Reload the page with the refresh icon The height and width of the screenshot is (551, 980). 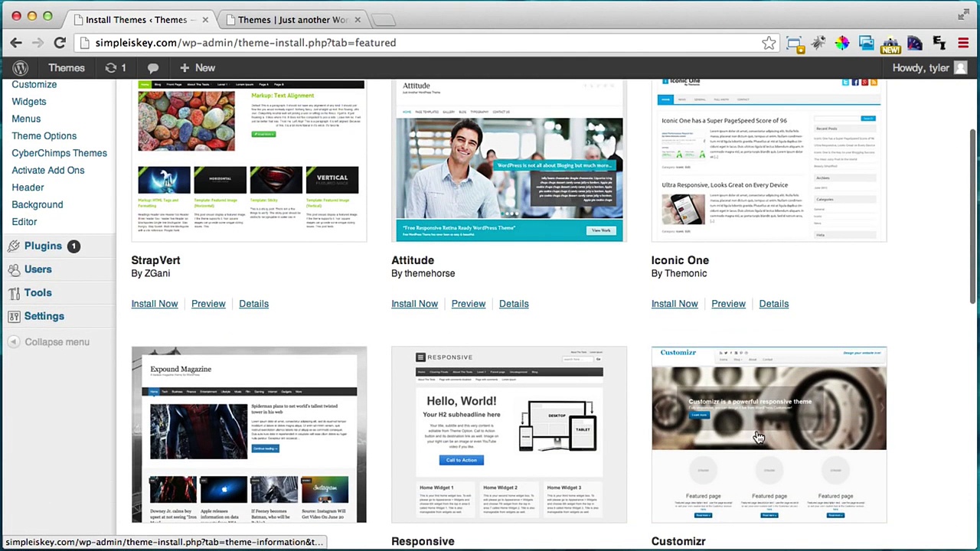[60, 43]
